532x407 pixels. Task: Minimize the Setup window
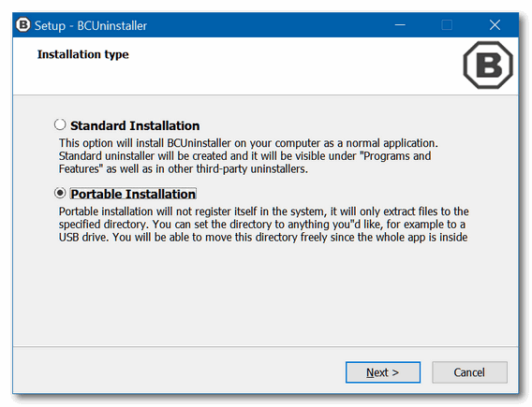pyautogui.click(x=400, y=25)
